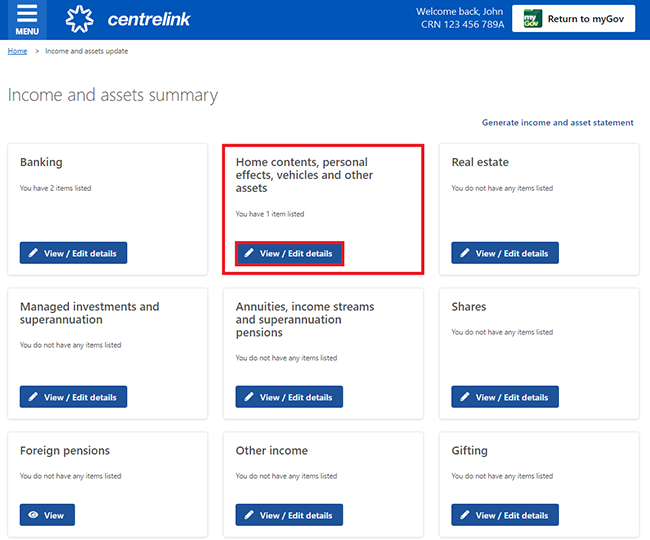View or edit Home contents and vehicles details
The height and width of the screenshot is (540, 650).
pyautogui.click(x=289, y=253)
